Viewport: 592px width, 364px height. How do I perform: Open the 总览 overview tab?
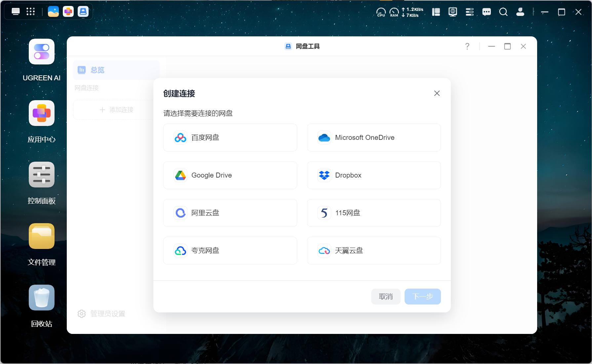pos(116,70)
